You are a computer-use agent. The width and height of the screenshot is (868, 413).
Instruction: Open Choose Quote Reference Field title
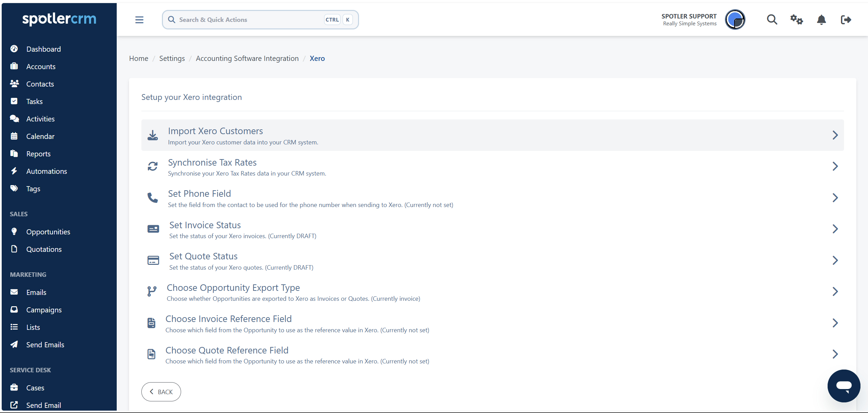point(227,350)
